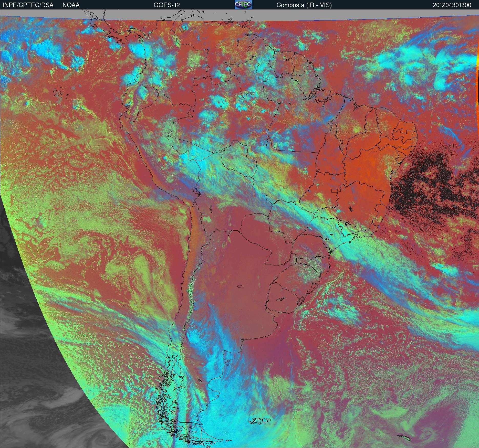Click the Composta (IR - VIS) title
Image resolution: width=479 pixels, height=448 pixels.
click(304, 5)
